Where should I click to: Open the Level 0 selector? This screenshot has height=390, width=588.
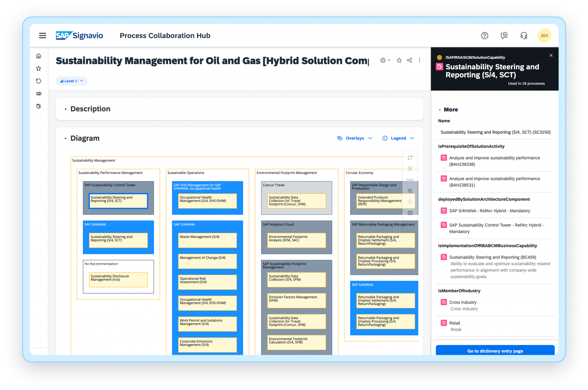coord(71,81)
